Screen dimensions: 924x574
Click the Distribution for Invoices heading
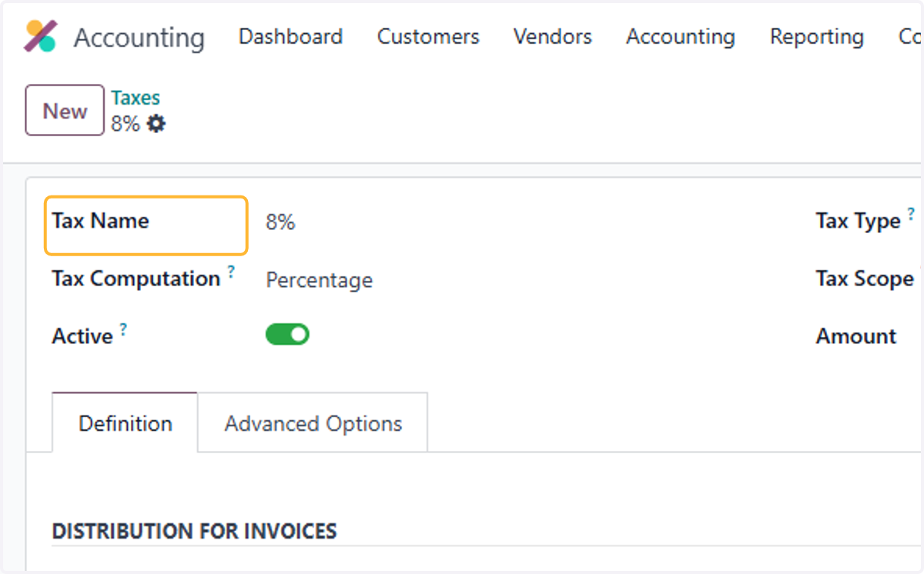[x=194, y=531]
